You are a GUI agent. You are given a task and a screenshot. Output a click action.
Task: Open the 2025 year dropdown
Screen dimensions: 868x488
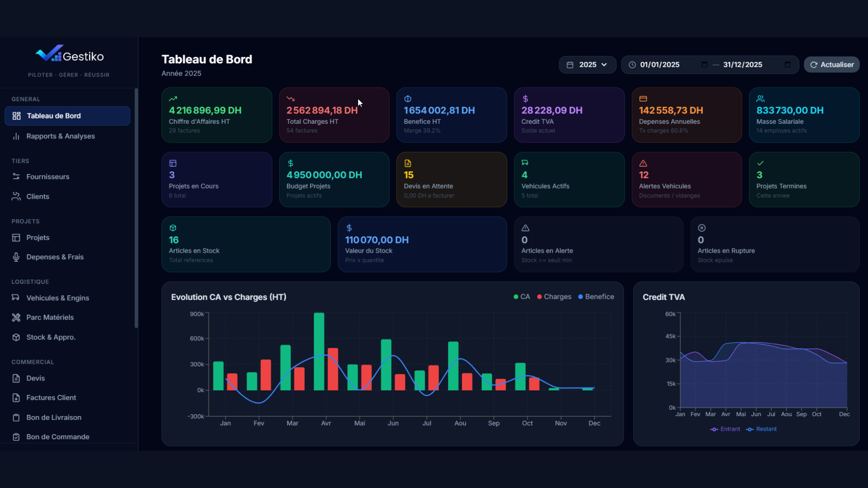click(x=587, y=65)
